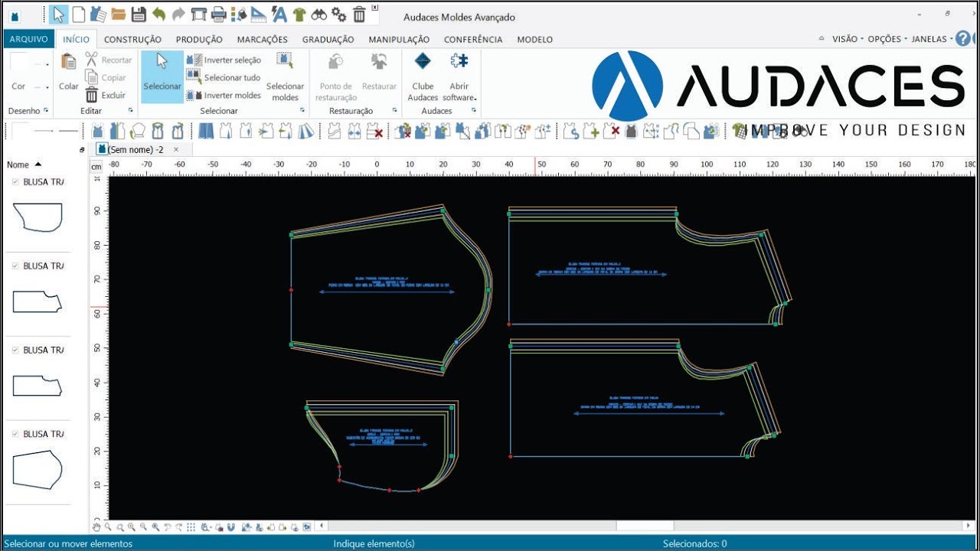This screenshot has width=980, height=551.
Task: Undo with the green back arrow
Action: point(158,14)
